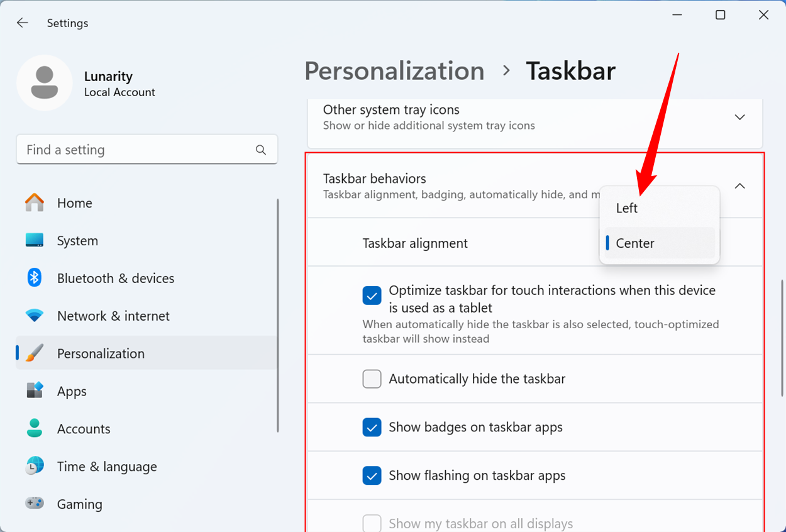This screenshot has height=532, width=786.
Task: Click the Accounts person icon
Action: coord(35,429)
